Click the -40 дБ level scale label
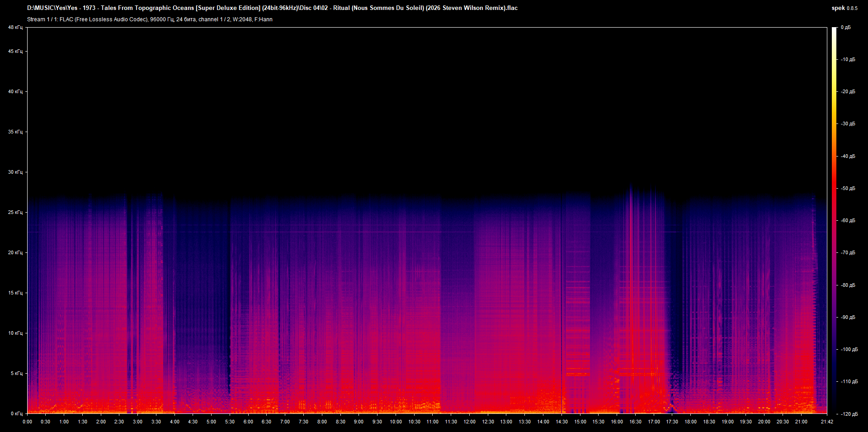 tap(848, 156)
